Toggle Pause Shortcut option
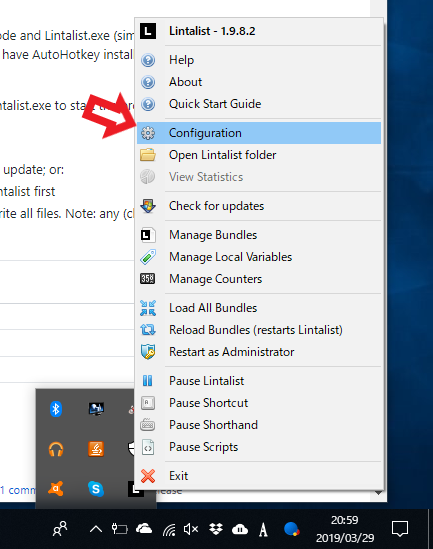The width and height of the screenshot is (433, 549). (x=259, y=403)
